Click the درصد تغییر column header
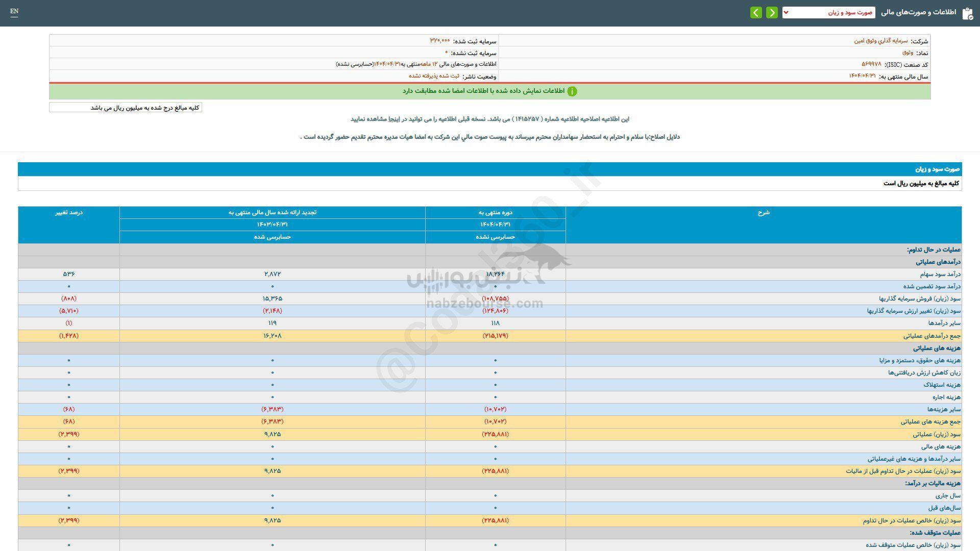This screenshot has height=551, width=980. click(69, 212)
